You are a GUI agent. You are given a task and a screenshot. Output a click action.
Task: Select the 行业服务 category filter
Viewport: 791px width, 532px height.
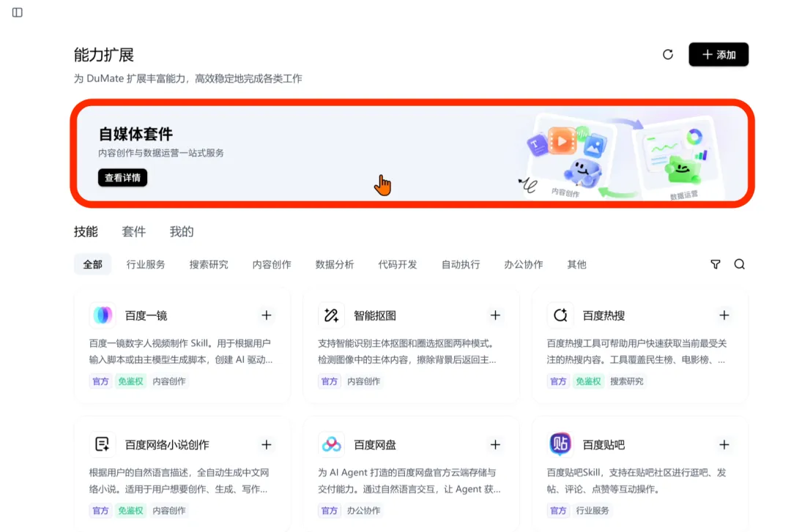tap(146, 265)
